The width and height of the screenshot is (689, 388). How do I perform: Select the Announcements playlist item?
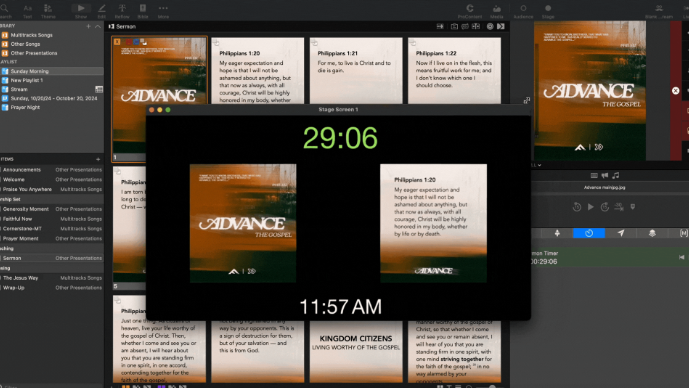coord(52,170)
